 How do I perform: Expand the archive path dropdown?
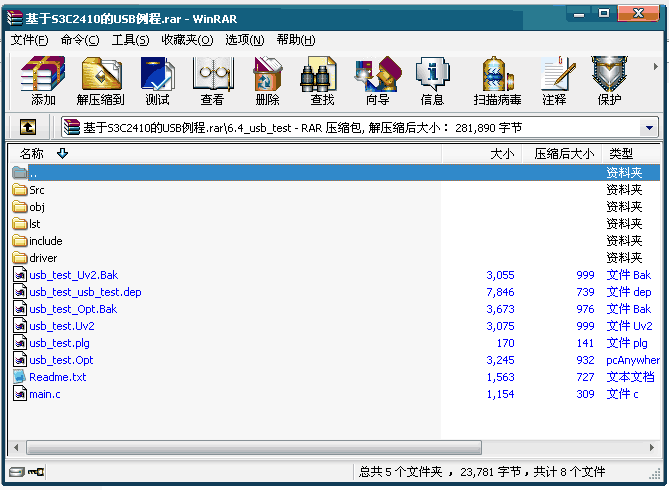click(649, 128)
